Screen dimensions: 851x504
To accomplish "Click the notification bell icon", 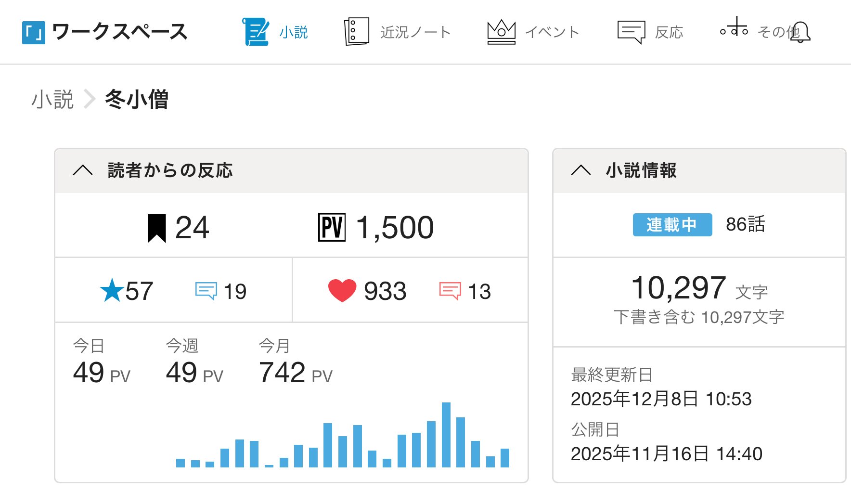I will tap(800, 32).
